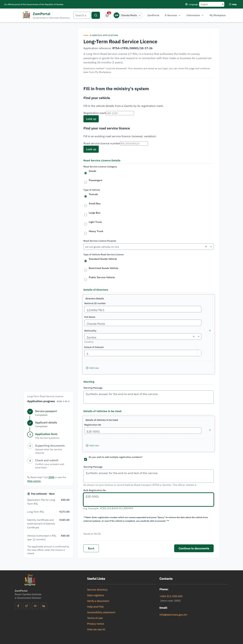Choose Small Bus vehicle type
The height and width of the screenshot is (644, 243).
pos(85,205)
